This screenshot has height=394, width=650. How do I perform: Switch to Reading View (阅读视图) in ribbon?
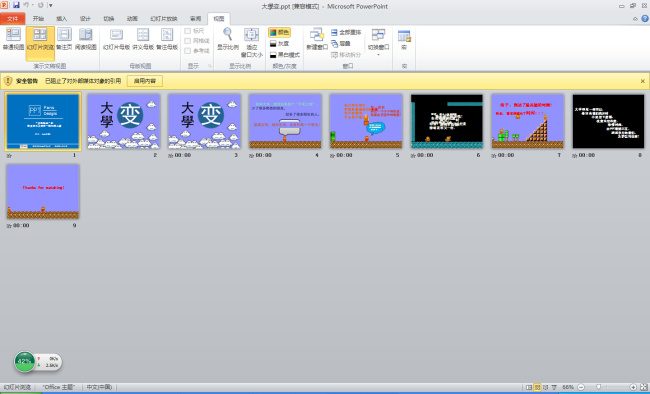(86, 39)
